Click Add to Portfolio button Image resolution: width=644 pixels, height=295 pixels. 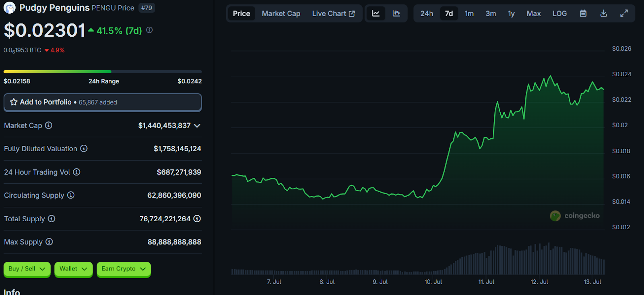tap(103, 102)
